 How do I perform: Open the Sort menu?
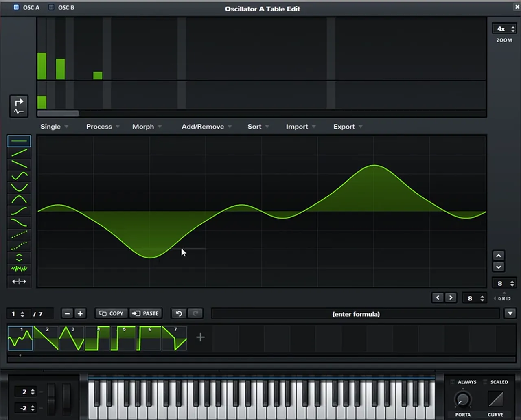258,127
